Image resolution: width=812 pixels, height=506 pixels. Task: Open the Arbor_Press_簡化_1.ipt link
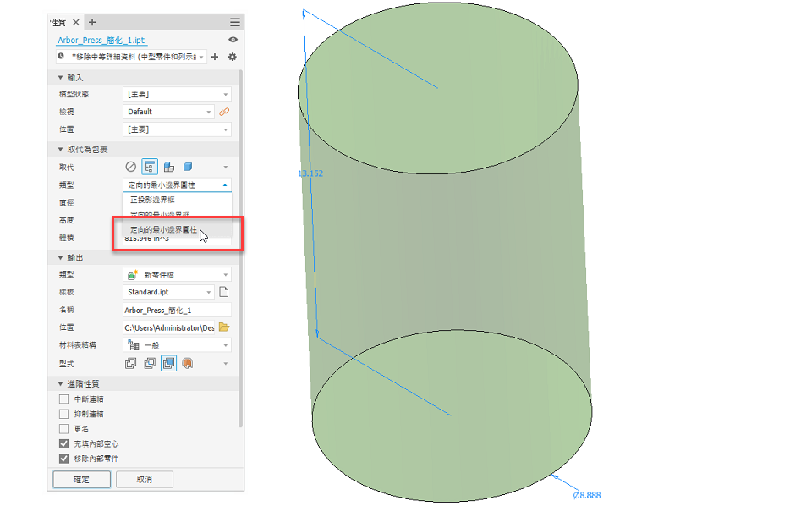point(101,40)
